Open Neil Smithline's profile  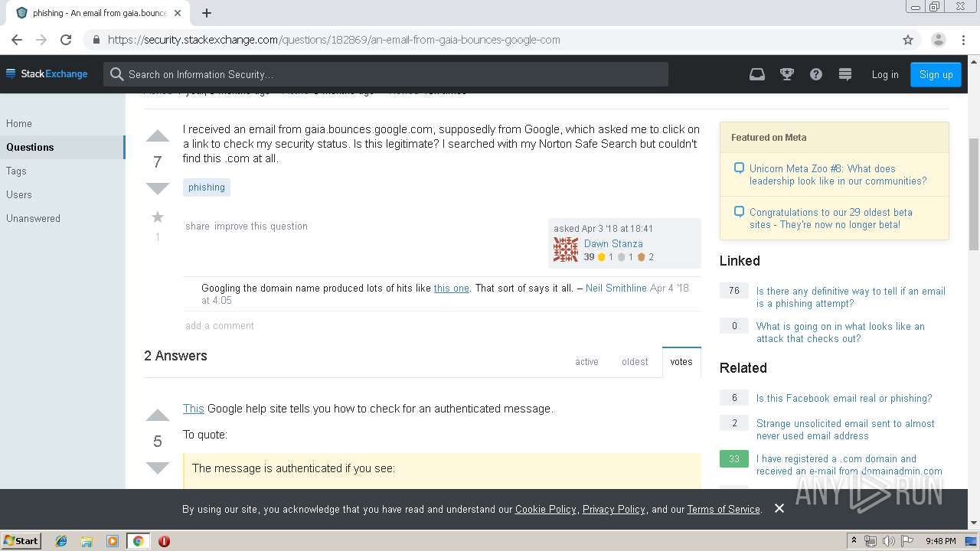click(x=616, y=288)
